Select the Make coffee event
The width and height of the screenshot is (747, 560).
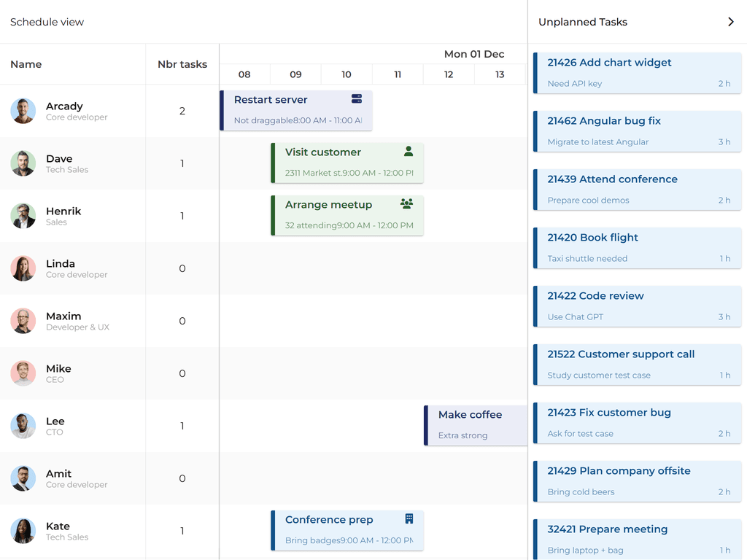click(476, 425)
